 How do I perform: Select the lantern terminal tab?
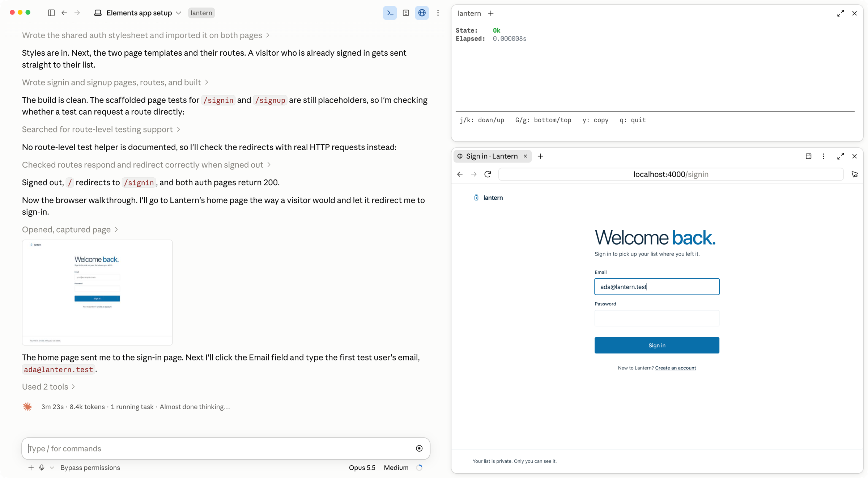[469, 13]
